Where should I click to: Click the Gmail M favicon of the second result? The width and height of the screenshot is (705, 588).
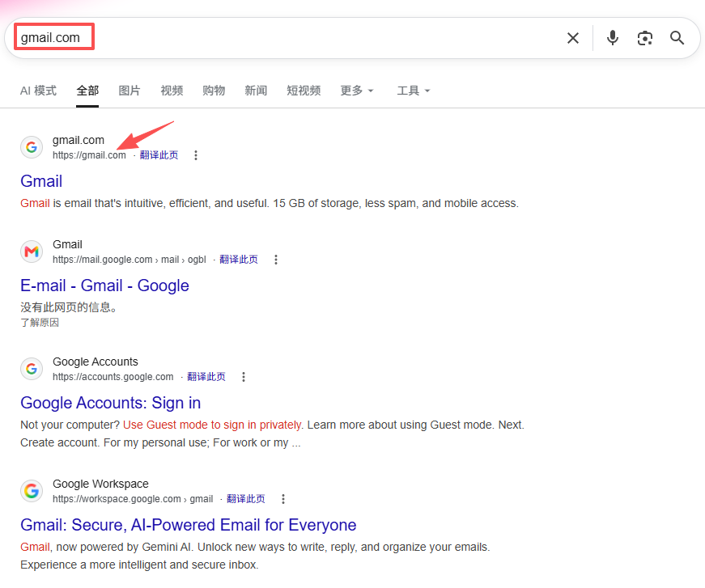pos(32,251)
